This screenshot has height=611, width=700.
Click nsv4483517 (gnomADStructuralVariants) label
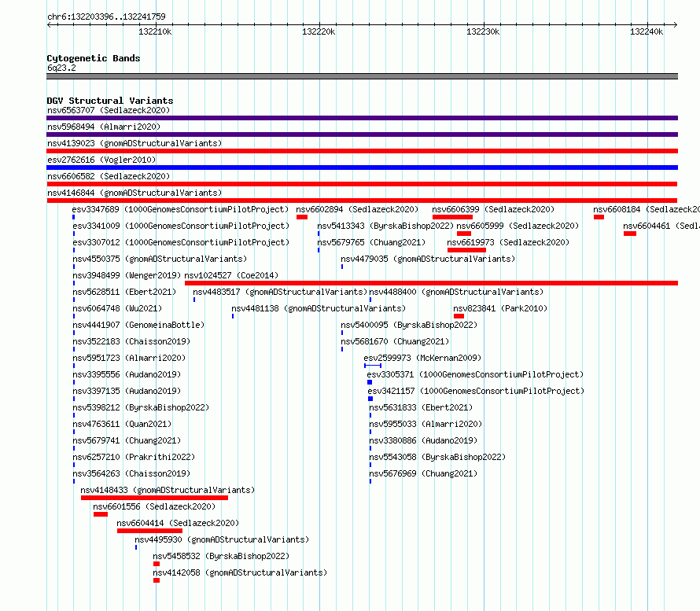tap(280, 292)
